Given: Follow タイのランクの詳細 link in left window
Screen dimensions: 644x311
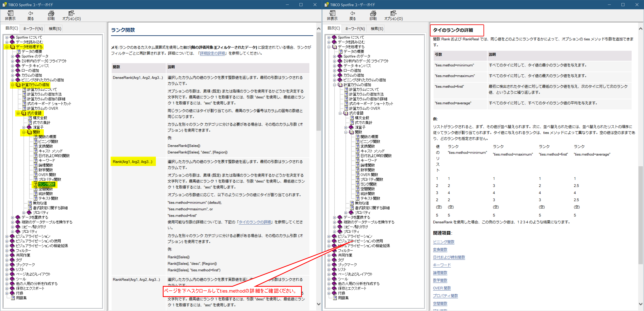Looking at the screenshot, I should (255, 222).
